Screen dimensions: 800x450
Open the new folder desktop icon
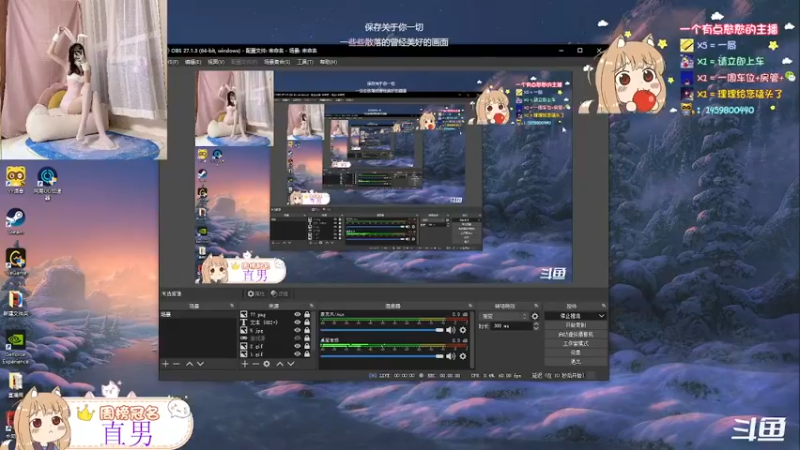tap(15, 303)
